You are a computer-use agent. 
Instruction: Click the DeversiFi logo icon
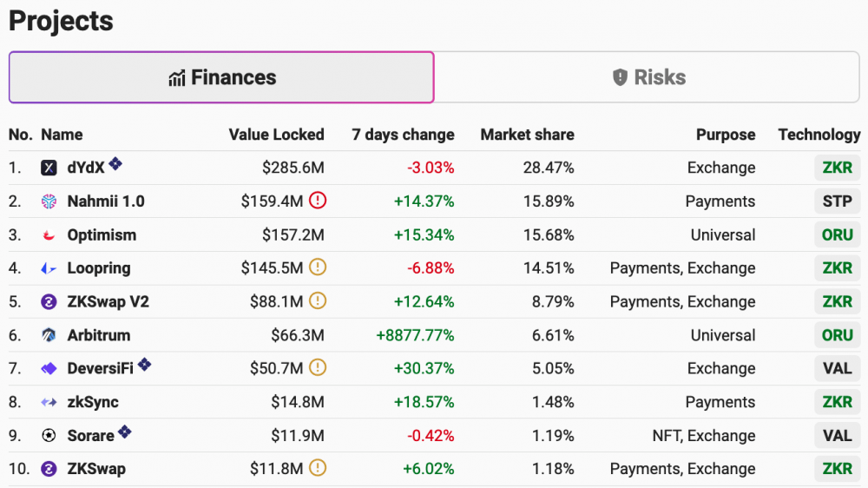[x=49, y=369]
